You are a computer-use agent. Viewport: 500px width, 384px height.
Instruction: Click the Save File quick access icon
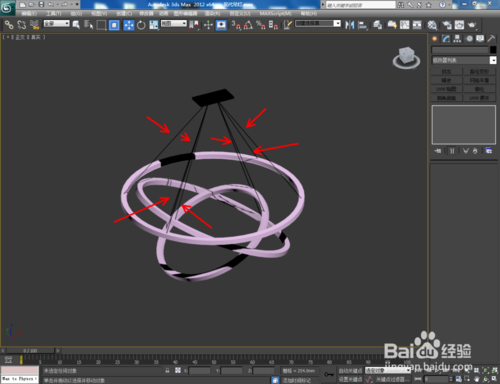[x=41, y=4]
